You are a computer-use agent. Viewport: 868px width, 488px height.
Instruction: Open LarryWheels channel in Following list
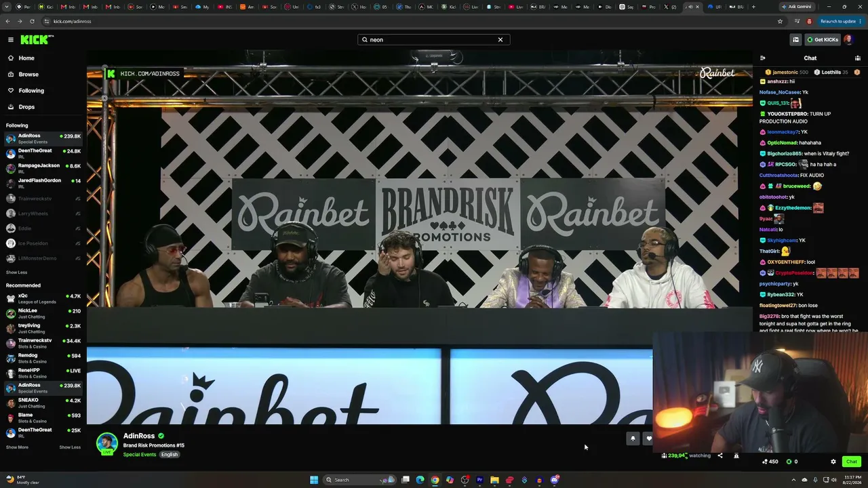coord(43,213)
